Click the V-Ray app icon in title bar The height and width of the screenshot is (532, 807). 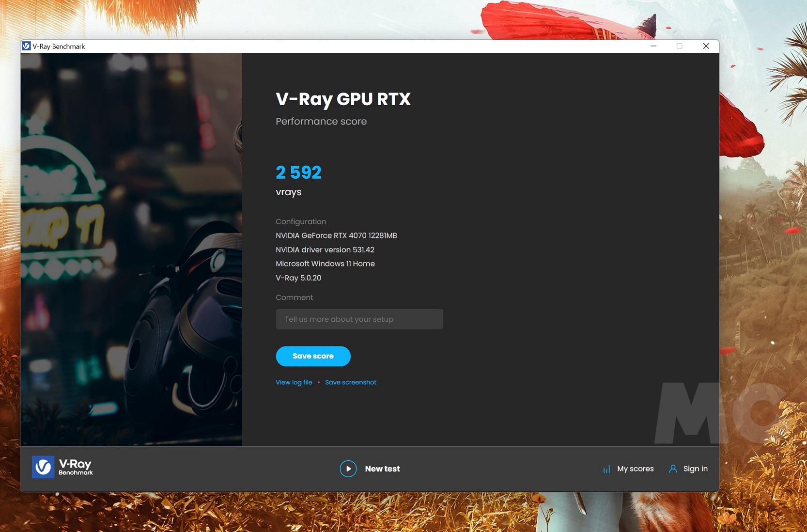(x=27, y=46)
